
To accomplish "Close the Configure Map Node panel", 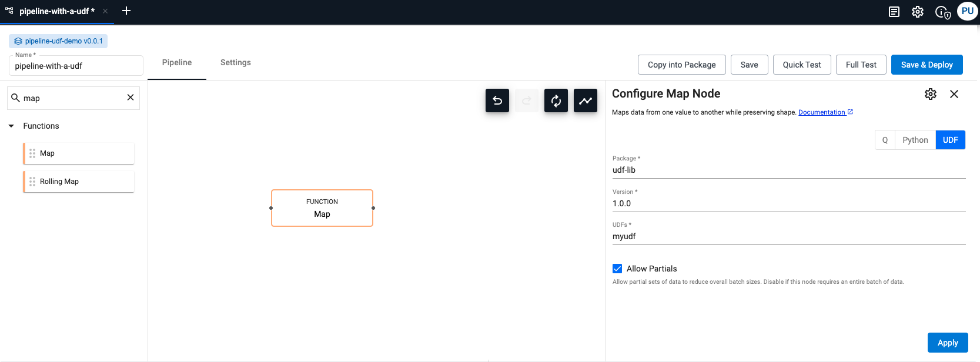I will click(x=954, y=94).
